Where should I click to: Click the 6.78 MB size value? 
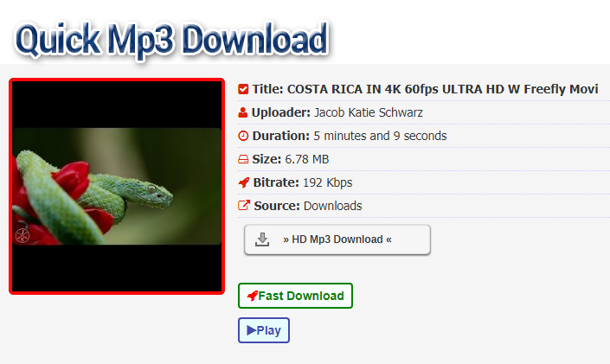coord(307,159)
